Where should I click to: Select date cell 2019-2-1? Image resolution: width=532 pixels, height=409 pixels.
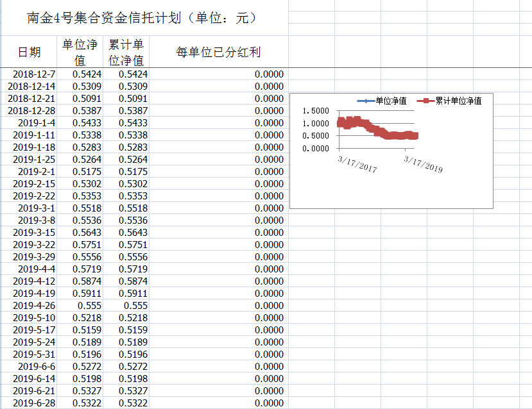[29, 171]
